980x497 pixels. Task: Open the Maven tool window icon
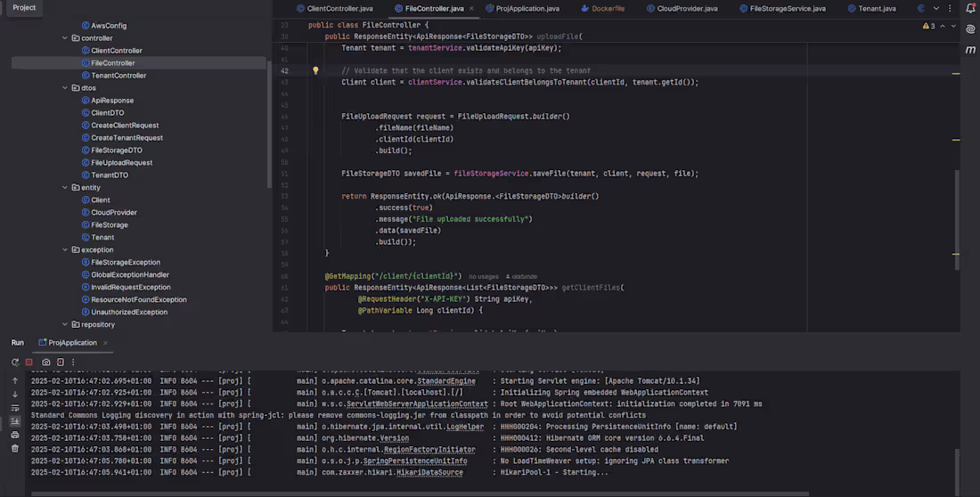click(x=970, y=50)
